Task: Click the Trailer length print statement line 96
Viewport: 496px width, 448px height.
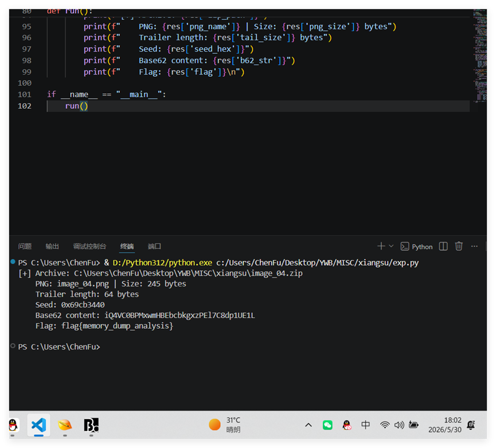Action: 208,38
